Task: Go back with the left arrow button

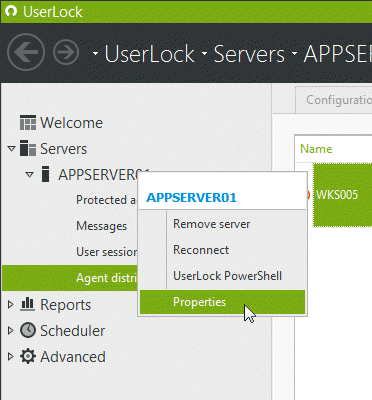Action: pyautogui.click(x=26, y=52)
